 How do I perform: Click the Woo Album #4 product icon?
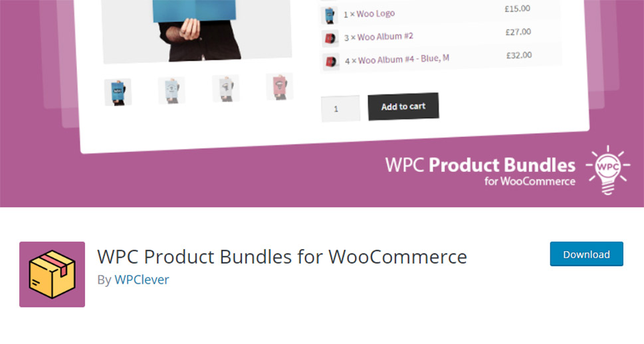(331, 62)
